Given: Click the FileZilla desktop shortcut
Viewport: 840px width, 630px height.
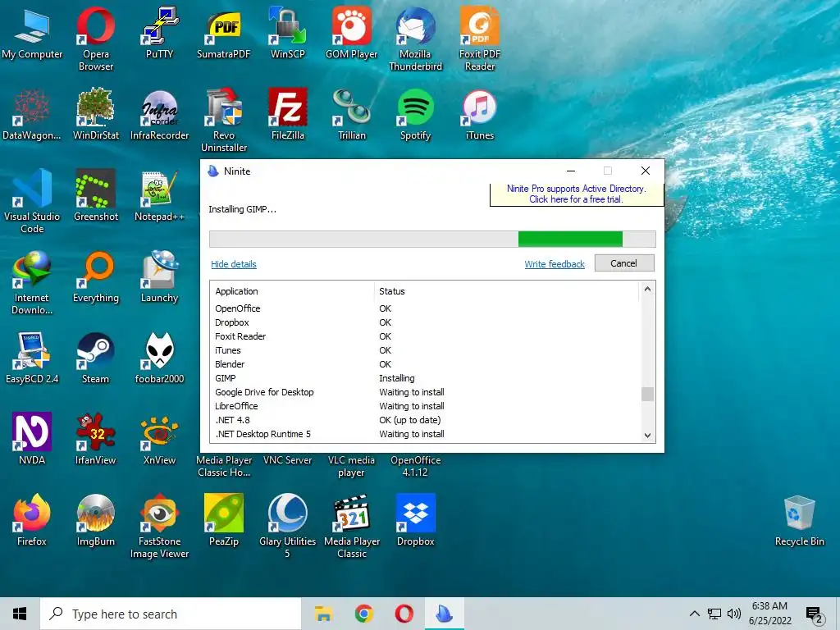Looking at the screenshot, I should point(288,115).
